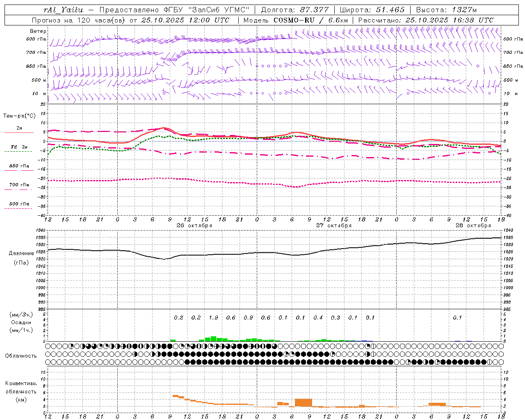Click the tallest green precipitation bar
Image resolution: width=525 pixels, height=420 pixels.
(x=213, y=339)
